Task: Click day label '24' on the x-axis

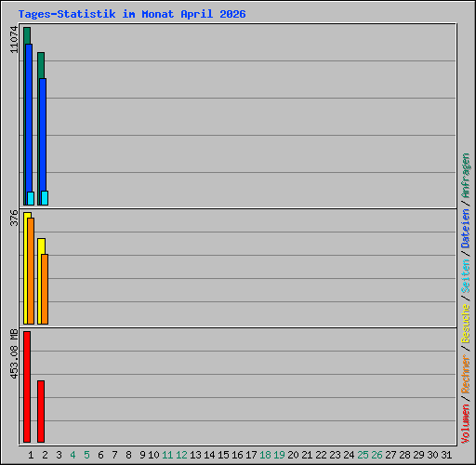Action: point(349,455)
